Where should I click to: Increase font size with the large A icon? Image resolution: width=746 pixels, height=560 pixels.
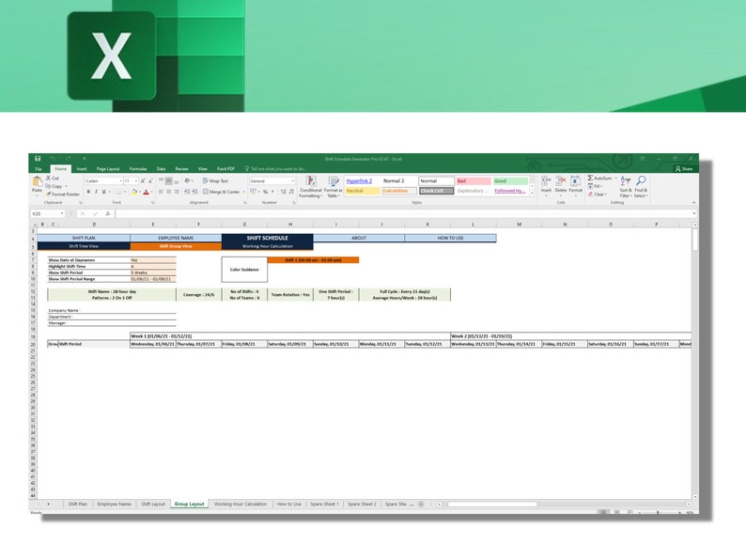pos(142,181)
